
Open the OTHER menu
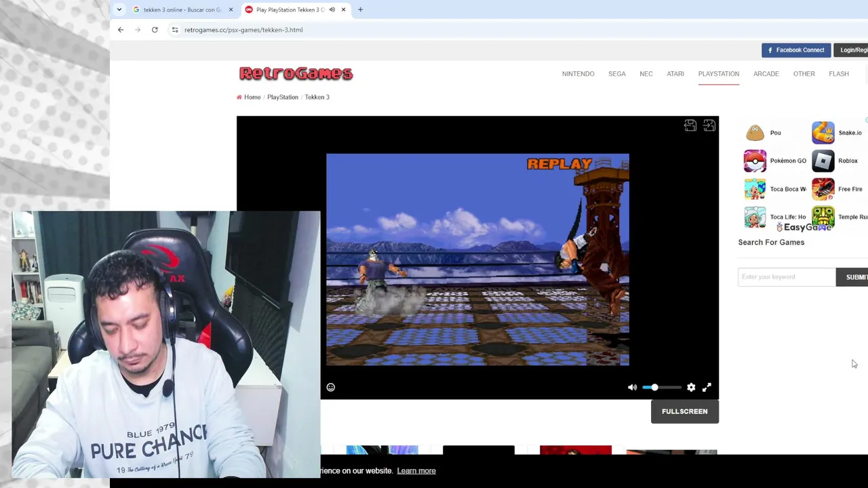[x=804, y=74]
